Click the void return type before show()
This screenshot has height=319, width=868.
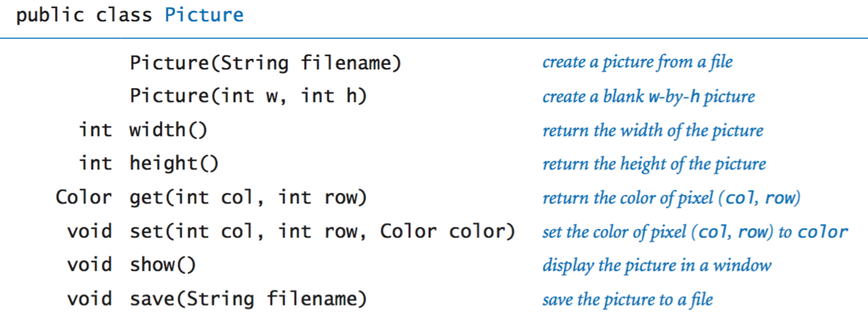(x=89, y=265)
